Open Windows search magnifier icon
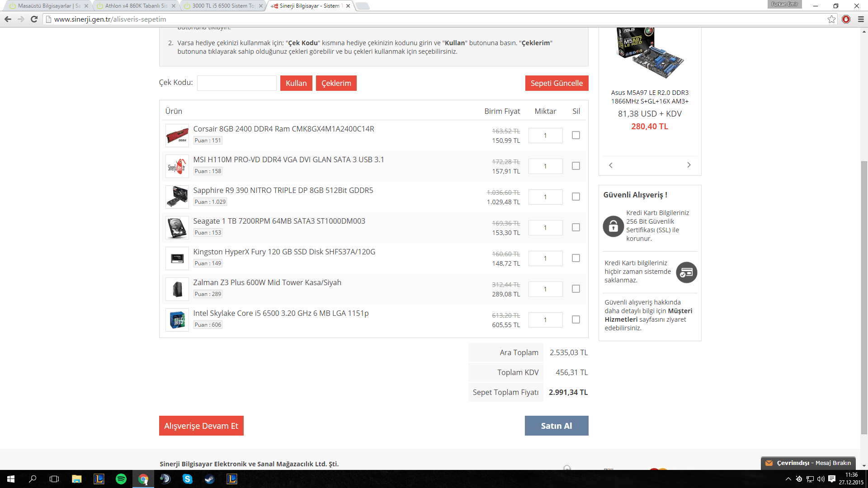This screenshot has height=488, width=868. (x=33, y=479)
